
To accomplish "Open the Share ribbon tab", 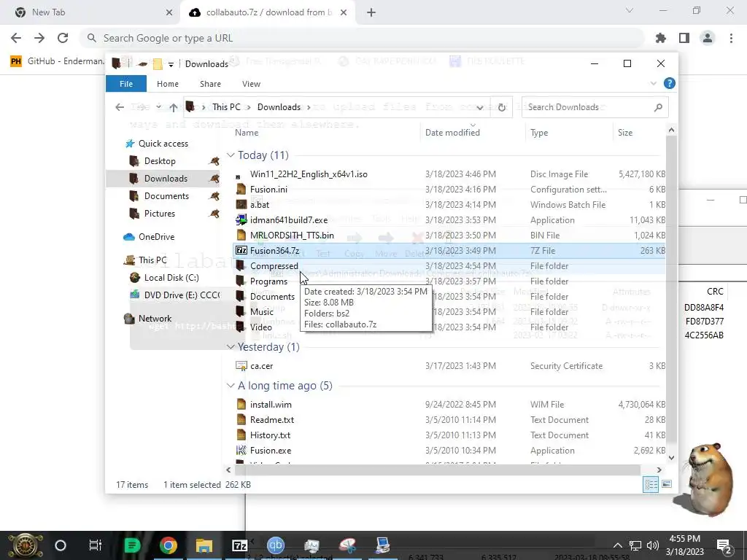I will [210, 84].
